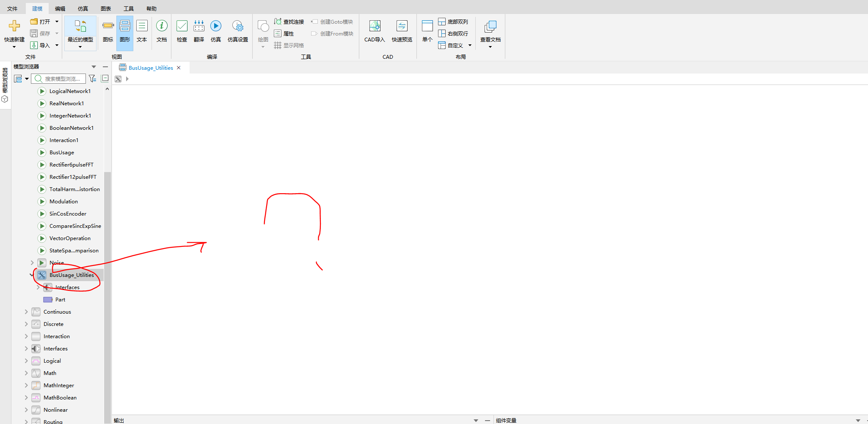The width and height of the screenshot is (868, 424).
Task: Open the 仿真 ribbon tab
Action: [x=83, y=8]
